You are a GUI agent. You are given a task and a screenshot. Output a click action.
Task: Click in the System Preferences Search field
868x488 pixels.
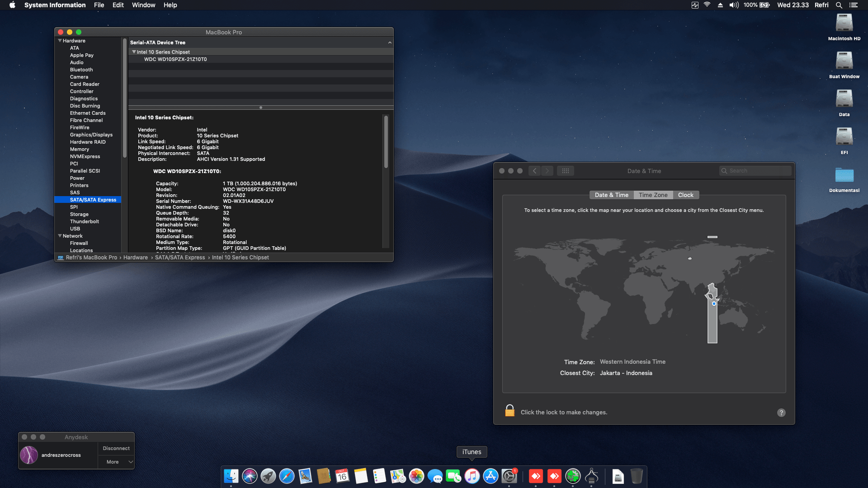[x=755, y=171]
